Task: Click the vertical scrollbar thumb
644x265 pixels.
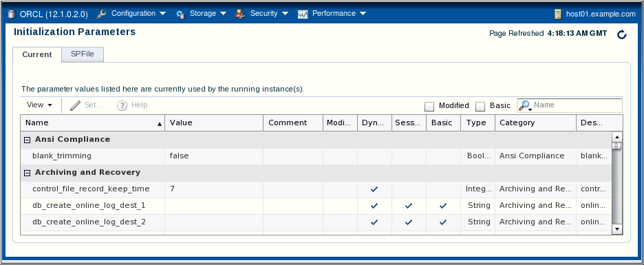Action: (617, 146)
